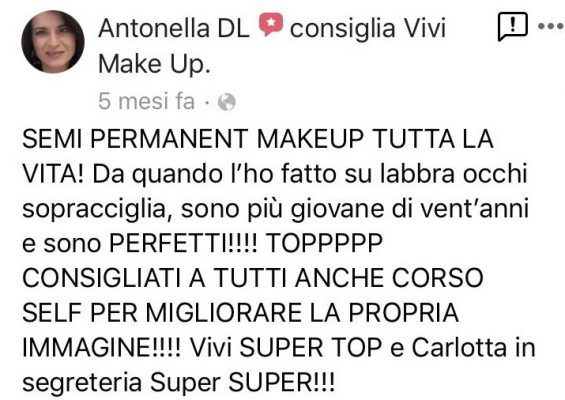Click the word 'consiglia' in the header
Image resolution: width=565 pixels, height=400 pixels.
click(343, 29)
